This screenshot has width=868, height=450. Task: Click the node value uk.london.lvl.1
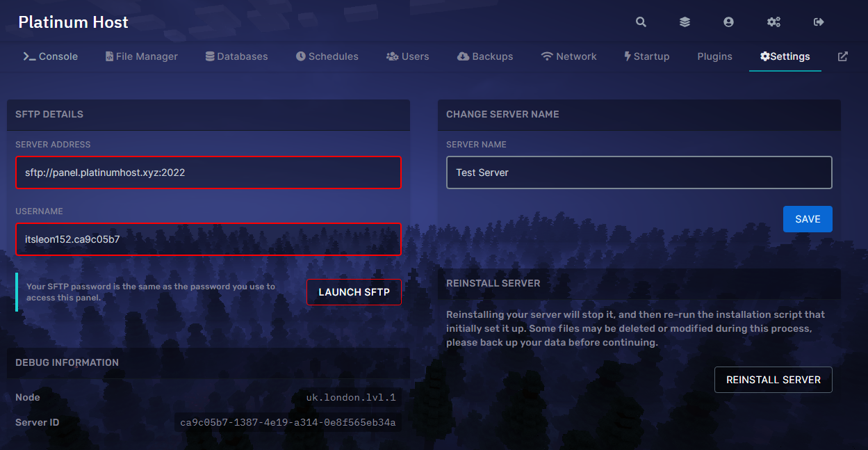pos(352,398)
